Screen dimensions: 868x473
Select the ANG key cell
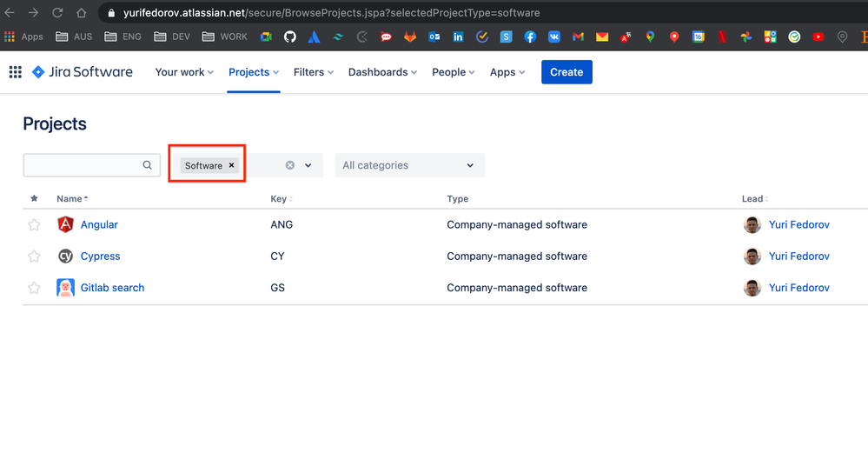(x=282, y=224)
